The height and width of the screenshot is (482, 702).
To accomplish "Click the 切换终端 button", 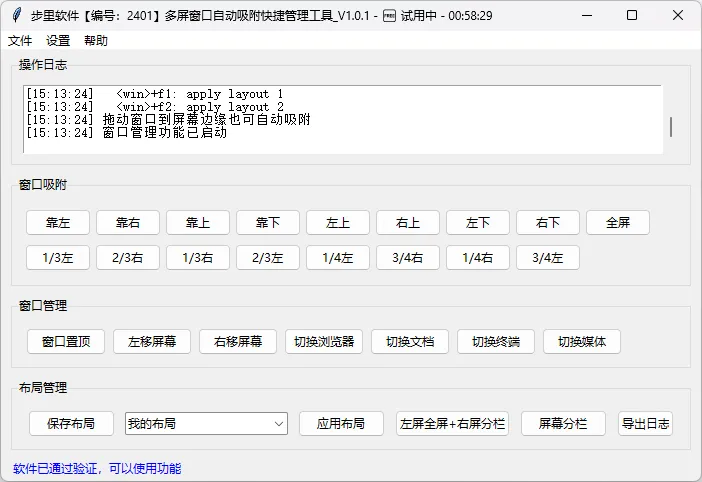I will pos(496,341).
